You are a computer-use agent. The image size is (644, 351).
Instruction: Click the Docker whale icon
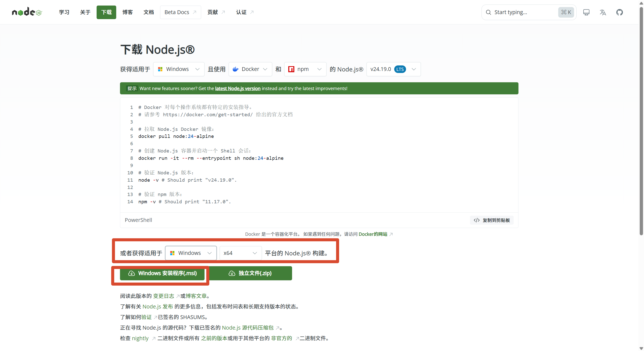click(235, 69)
